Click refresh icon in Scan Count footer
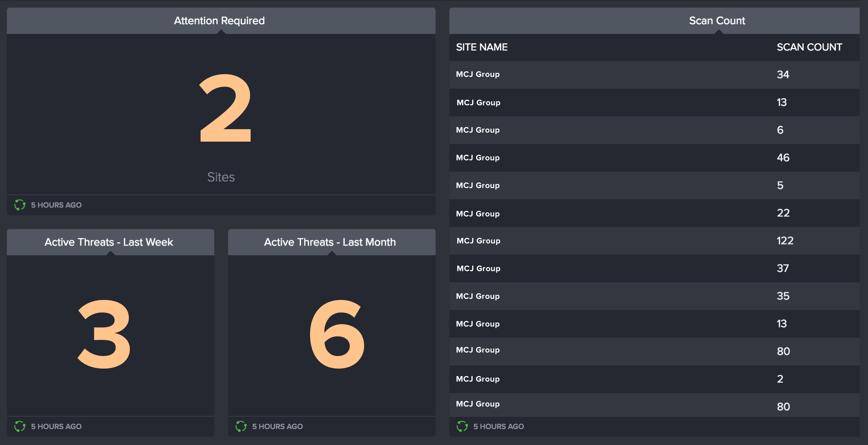The width and height of the screenshot is (868, 445). coord(462,426)
